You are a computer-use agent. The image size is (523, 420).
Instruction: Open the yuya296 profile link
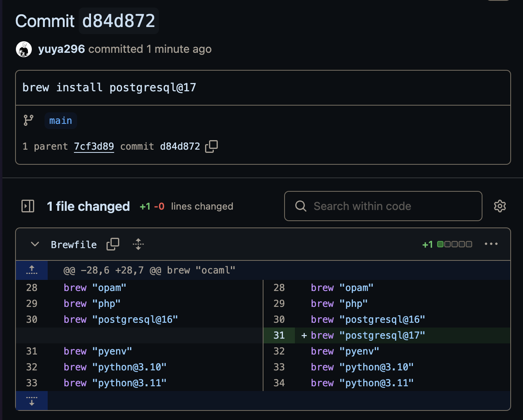pyautogui.click(x=62, y=49)
